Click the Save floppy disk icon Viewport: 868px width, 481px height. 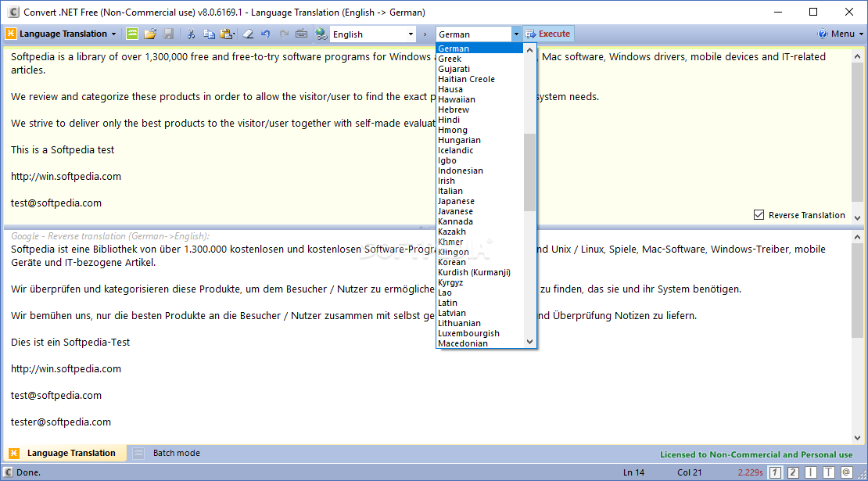coord(168,34)
